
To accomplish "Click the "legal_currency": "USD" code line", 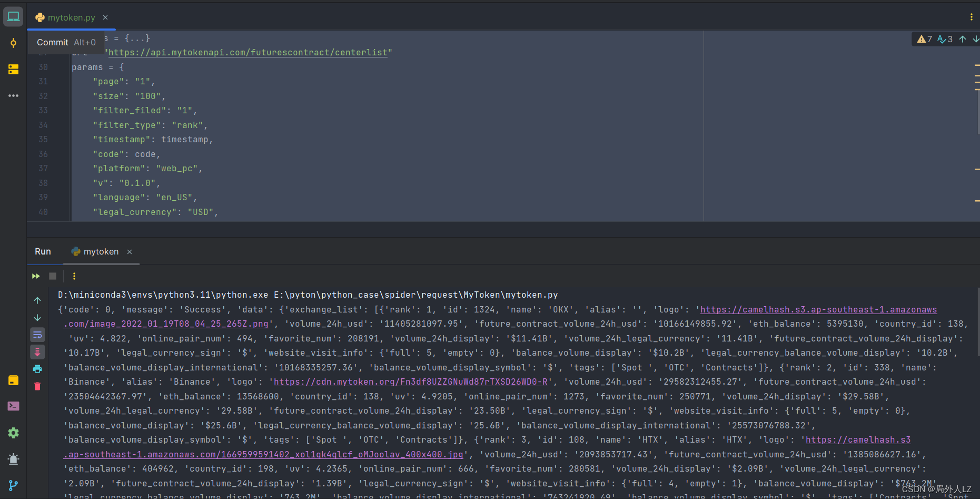I will [x=155, y=212].
